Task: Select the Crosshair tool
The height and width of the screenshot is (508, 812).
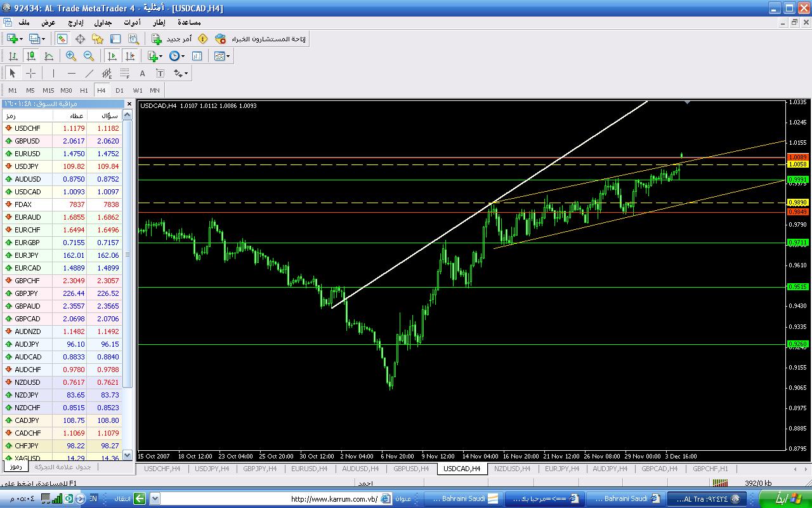Action: 30,73
